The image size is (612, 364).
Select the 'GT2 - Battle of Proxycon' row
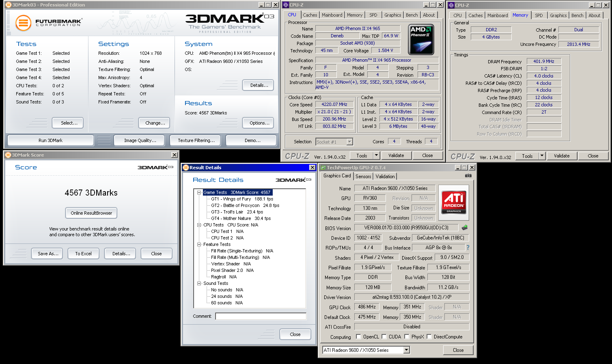pos(245,205)
